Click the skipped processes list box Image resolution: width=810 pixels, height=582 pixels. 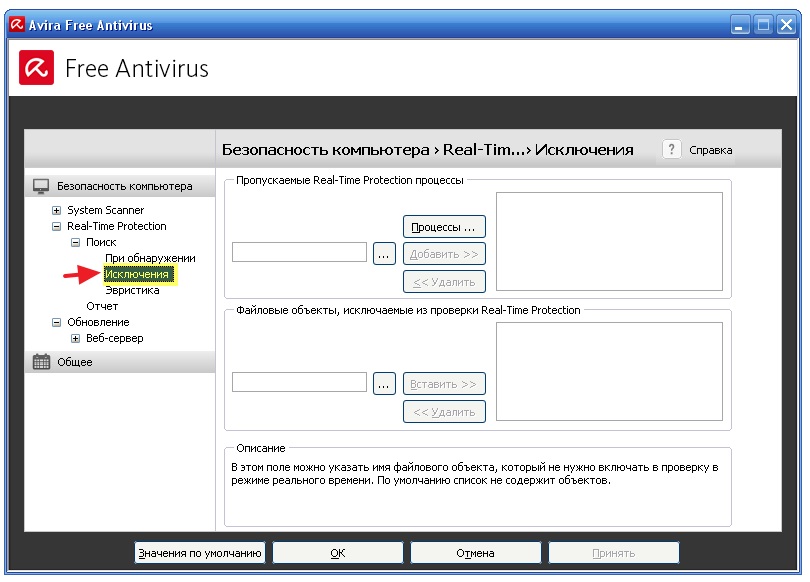[610, 242]
